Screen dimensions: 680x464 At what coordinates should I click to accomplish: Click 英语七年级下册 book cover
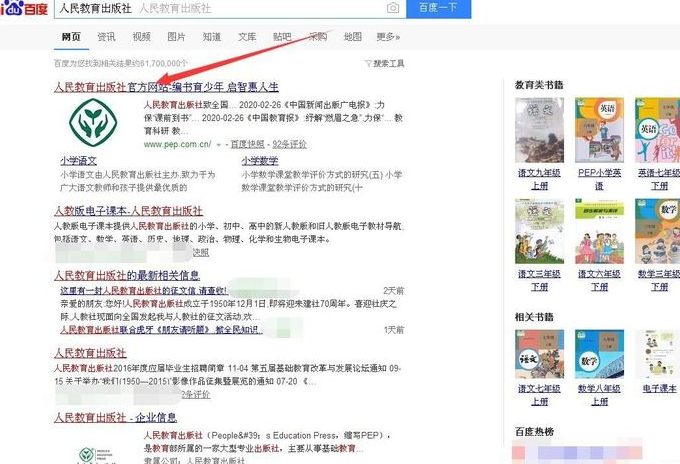pos(657,130)
